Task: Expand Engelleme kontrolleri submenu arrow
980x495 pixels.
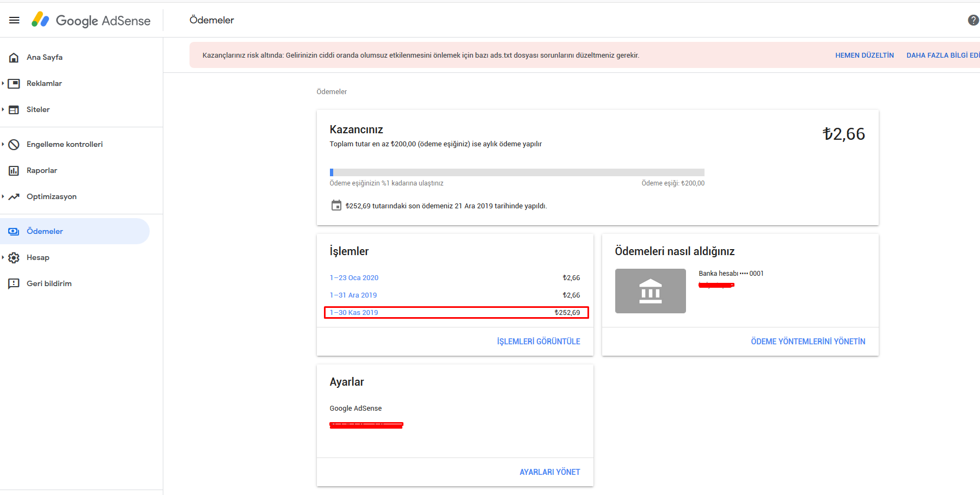Action: pyautogui.click(x=3, y=144)
